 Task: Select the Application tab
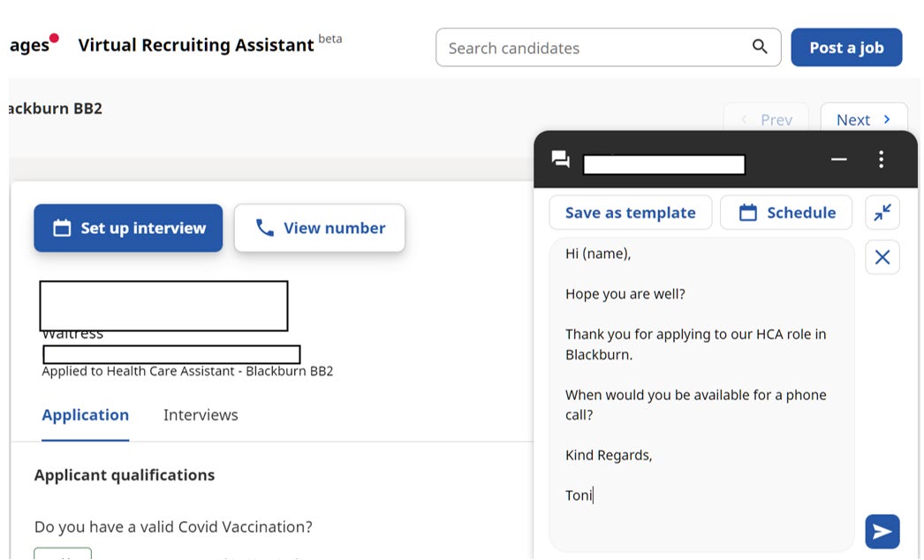coord(85,415)
